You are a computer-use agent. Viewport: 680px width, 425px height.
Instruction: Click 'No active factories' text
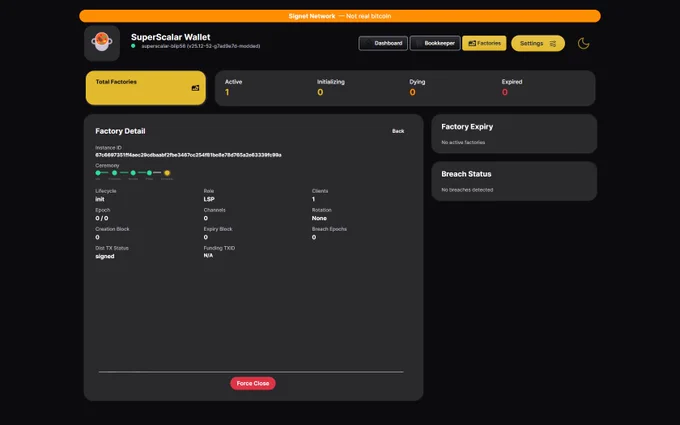coord(463,142)
